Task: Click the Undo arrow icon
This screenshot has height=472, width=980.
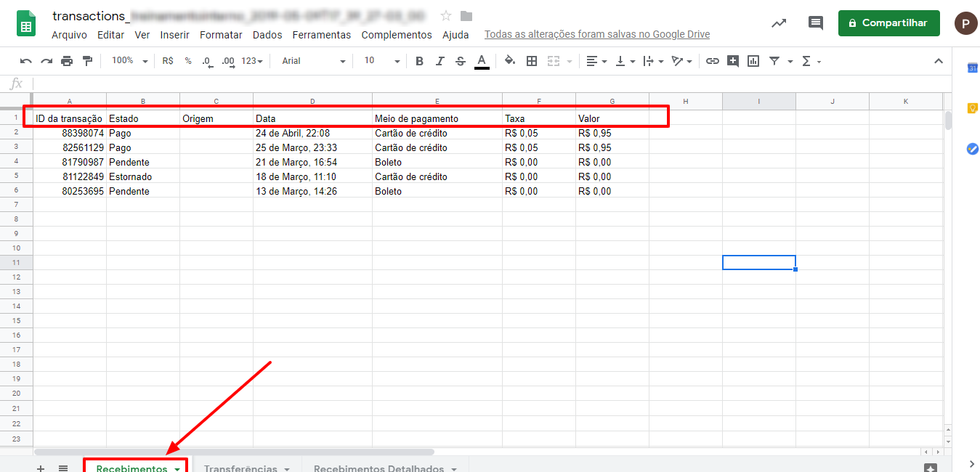Action: 26,61
